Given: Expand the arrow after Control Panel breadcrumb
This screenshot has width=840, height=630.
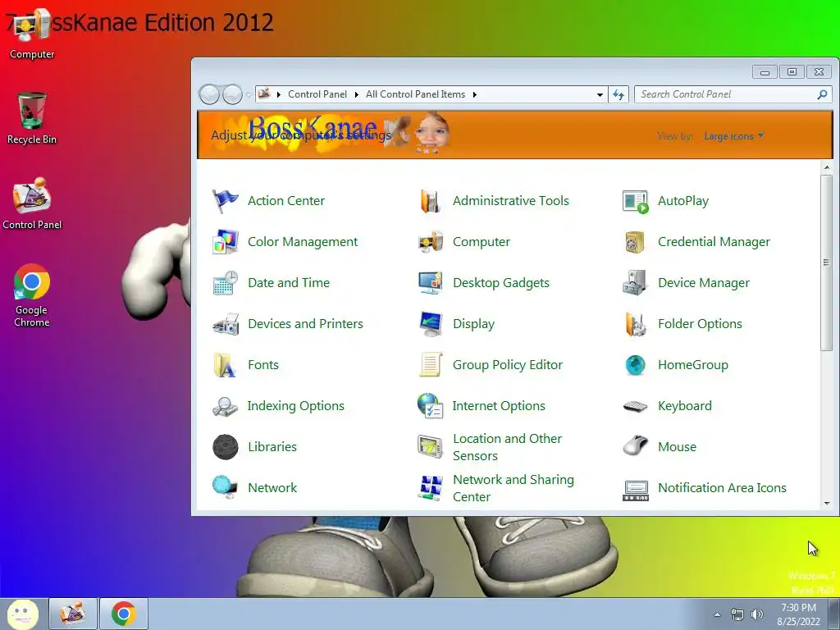Looking at the screenshot, I should tap(356, 95).
